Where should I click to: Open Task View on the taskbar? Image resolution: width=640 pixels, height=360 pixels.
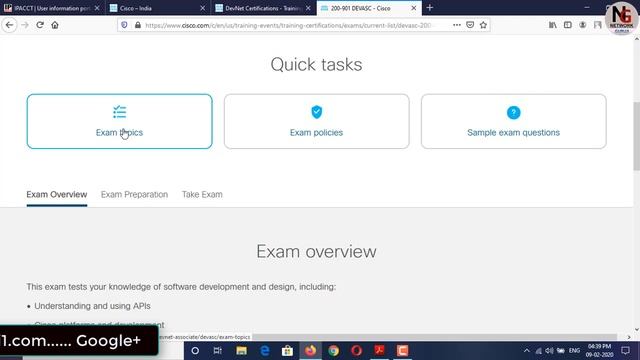(218, 351)
